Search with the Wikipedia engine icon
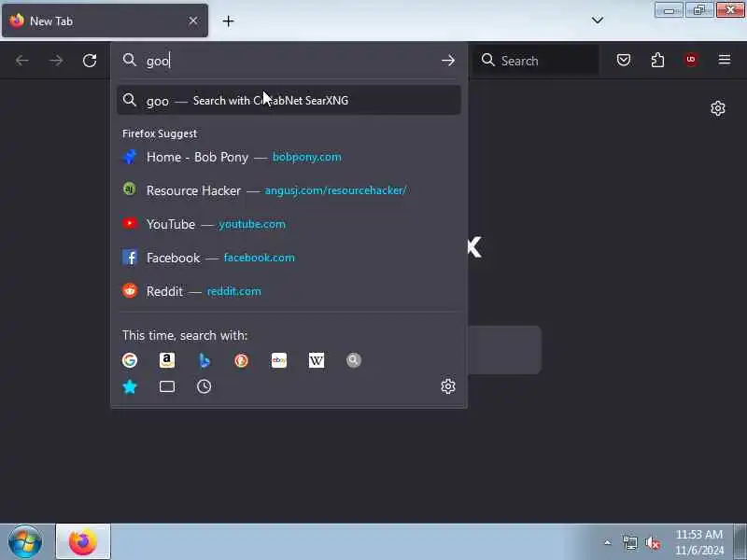 [x=317, y=360]
